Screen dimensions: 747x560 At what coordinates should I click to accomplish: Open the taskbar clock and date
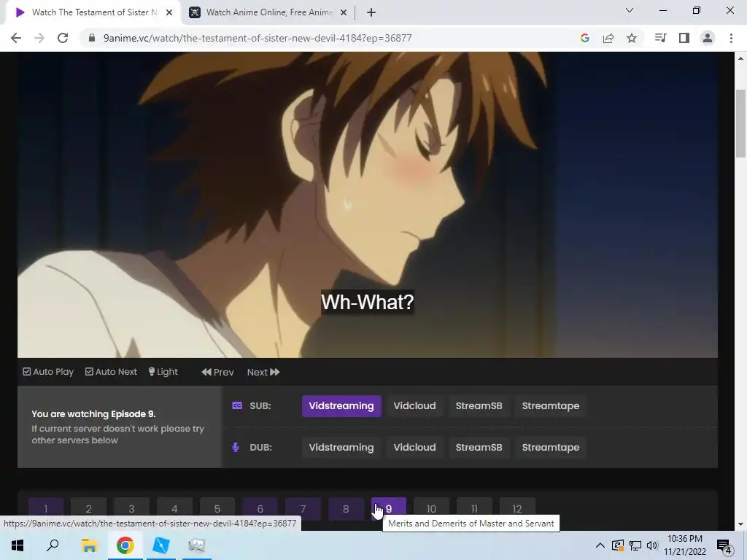(685, 545)
